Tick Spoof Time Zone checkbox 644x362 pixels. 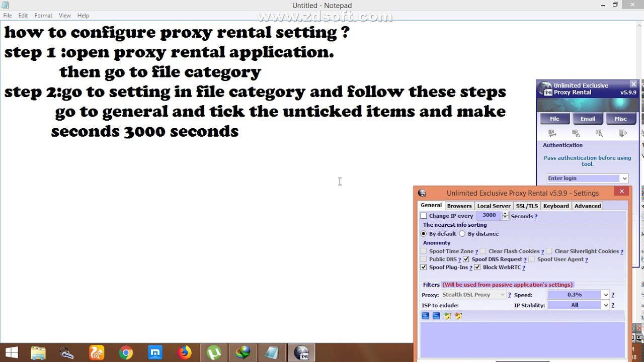tap(424, 251)
